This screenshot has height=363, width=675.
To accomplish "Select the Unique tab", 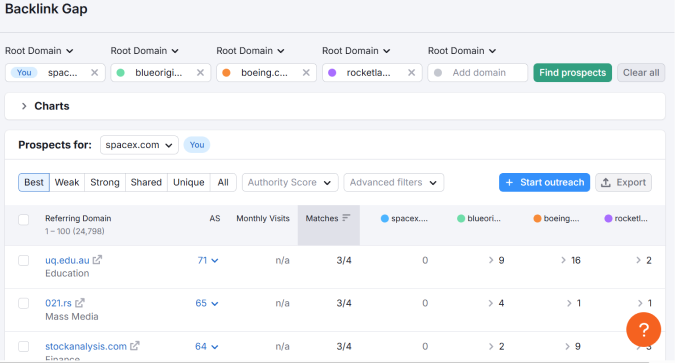I will (x=189, y=183).
